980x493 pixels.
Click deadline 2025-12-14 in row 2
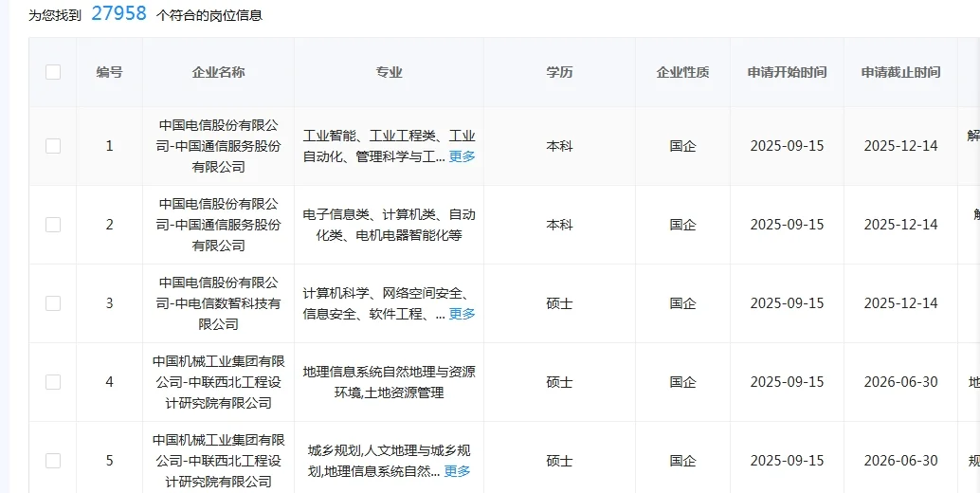(x=900, y=225)
